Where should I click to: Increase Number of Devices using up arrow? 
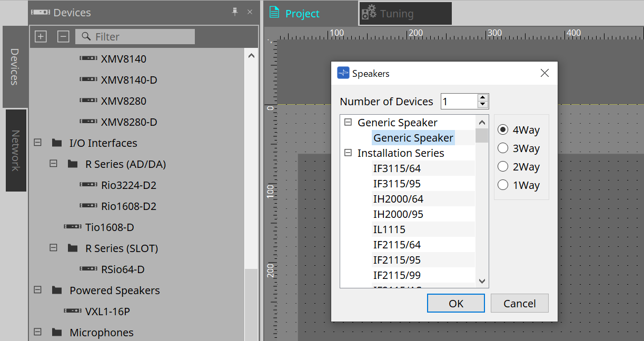[x=482, y=97]
